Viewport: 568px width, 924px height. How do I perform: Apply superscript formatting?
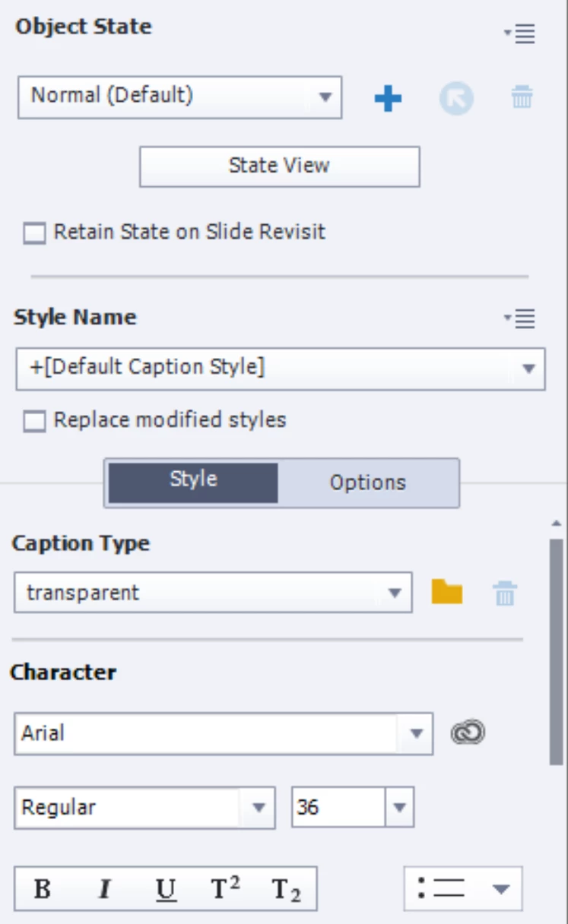coord(225,888)
